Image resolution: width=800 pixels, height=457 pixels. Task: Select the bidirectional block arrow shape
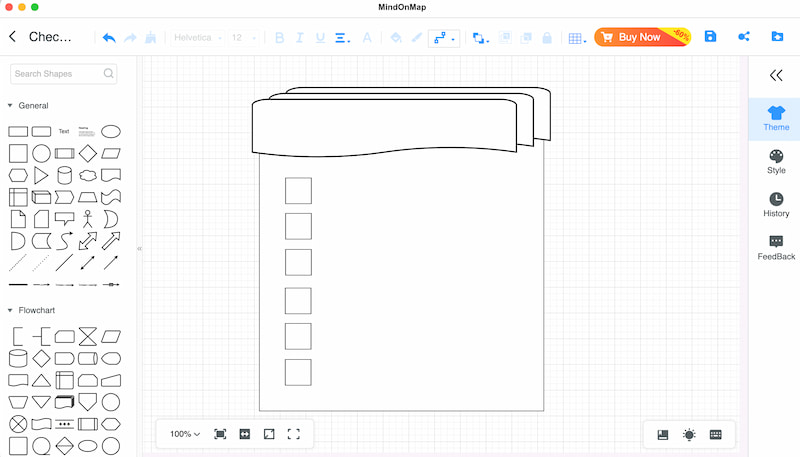point(88,241)
